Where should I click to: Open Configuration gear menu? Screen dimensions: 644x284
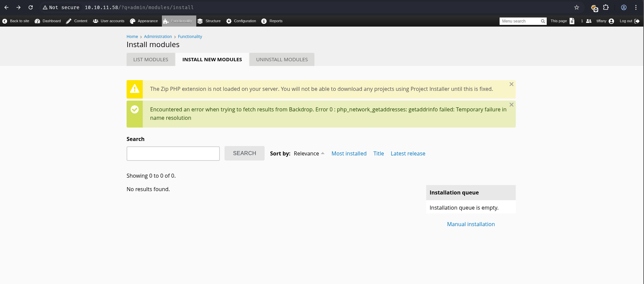[x=241, y=21]
